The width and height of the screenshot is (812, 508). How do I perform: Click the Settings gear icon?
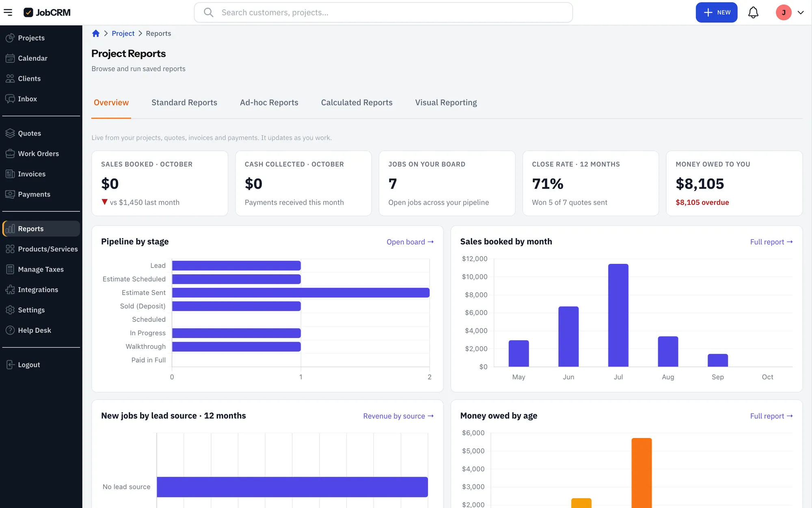(10, 310)
